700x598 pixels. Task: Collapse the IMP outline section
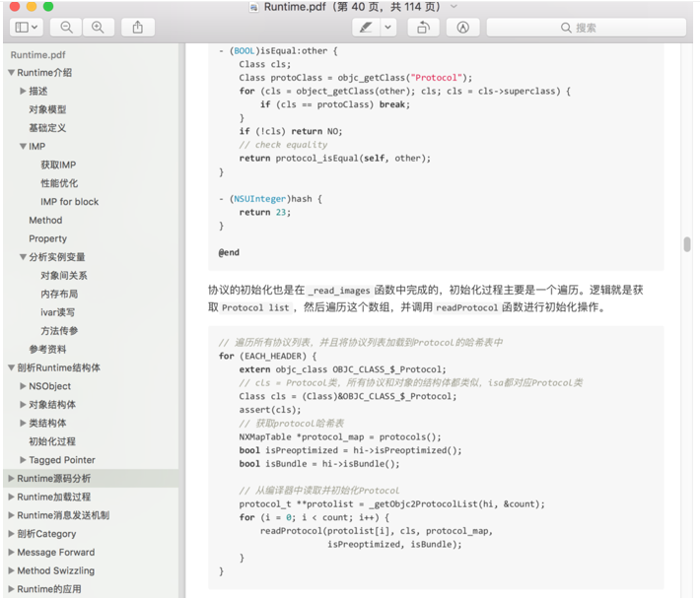pos(23,146)
